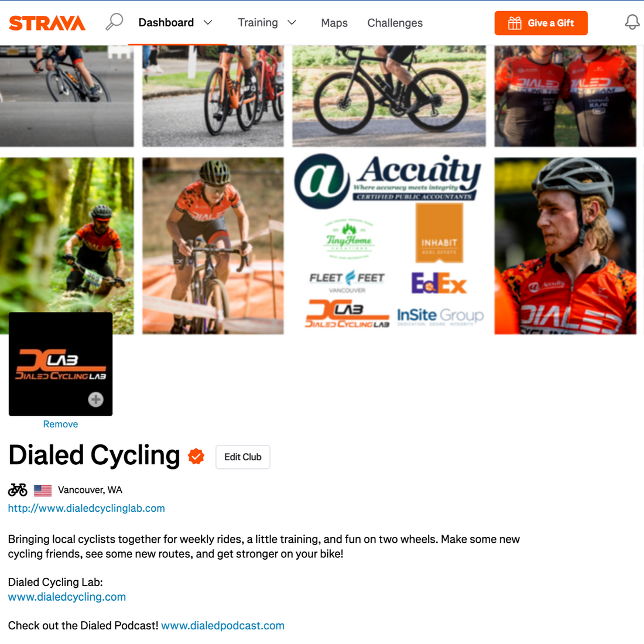The width and height of the screenshot is (644, 644).
Task: Click the orange verified badge
Action: point(196,456)
